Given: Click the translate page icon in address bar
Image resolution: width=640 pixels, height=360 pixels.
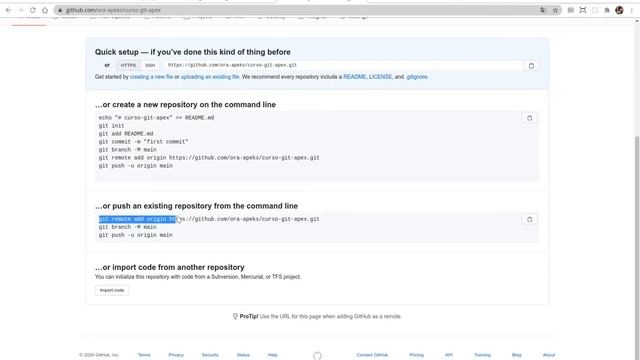Looking at the screenshot, I should coord(543,10).
